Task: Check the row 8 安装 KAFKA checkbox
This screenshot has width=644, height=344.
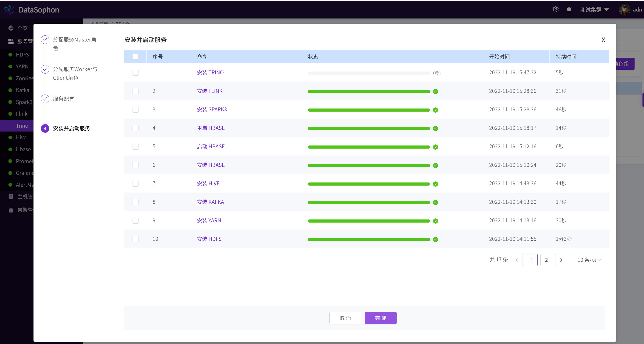Action: 135,202
